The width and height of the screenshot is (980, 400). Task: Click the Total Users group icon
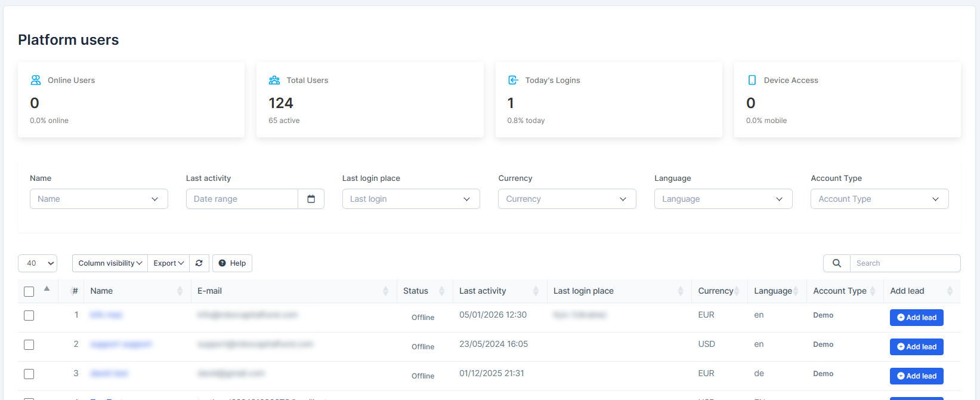(x=274, y=80)
